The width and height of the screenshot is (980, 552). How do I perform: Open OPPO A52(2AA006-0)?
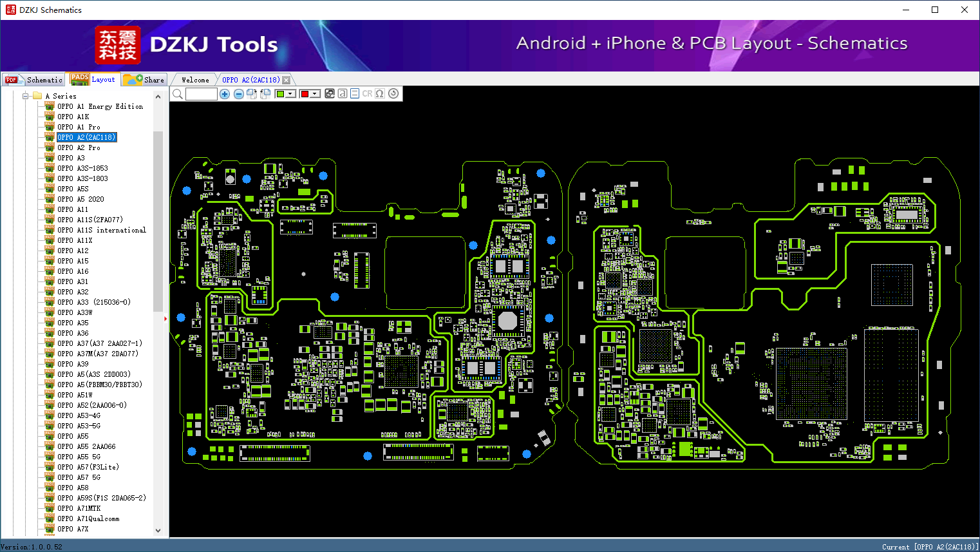(92, 405)
